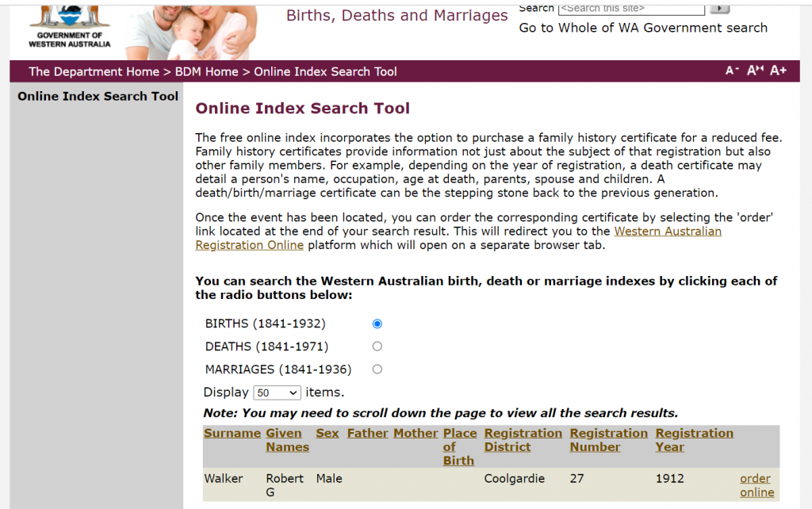Go to Whole of WA Government search
The height and width of the screenshot is (509, 812).
click(643, 28)
